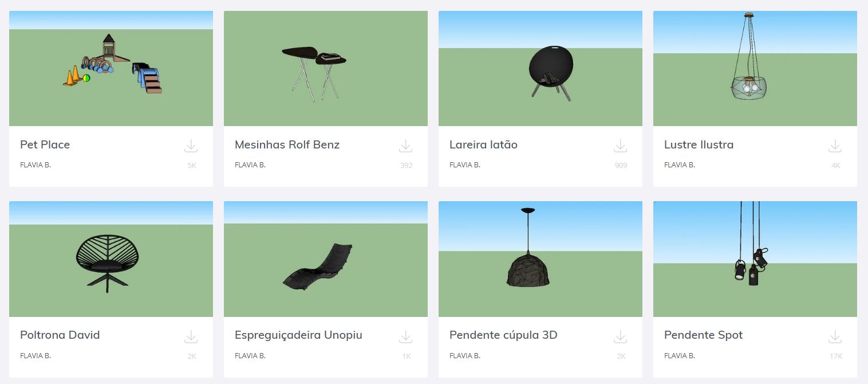
Task: Open the Mesinhas Rolf Benz table thumbnail
Action: (x=326, y=68)
